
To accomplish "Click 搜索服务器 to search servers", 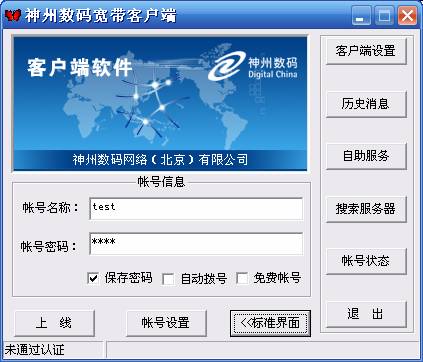I will click(x=366, y=209).
